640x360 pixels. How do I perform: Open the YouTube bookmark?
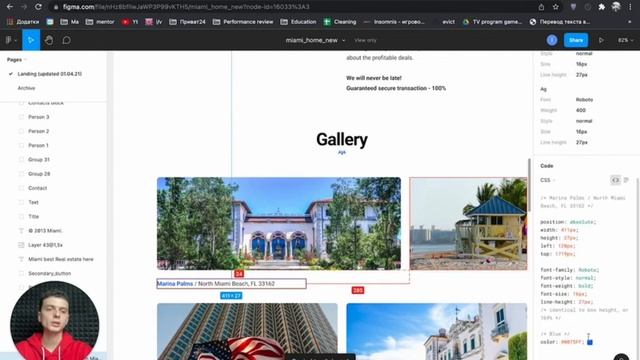pyautogui.click(x=130, y=22)
